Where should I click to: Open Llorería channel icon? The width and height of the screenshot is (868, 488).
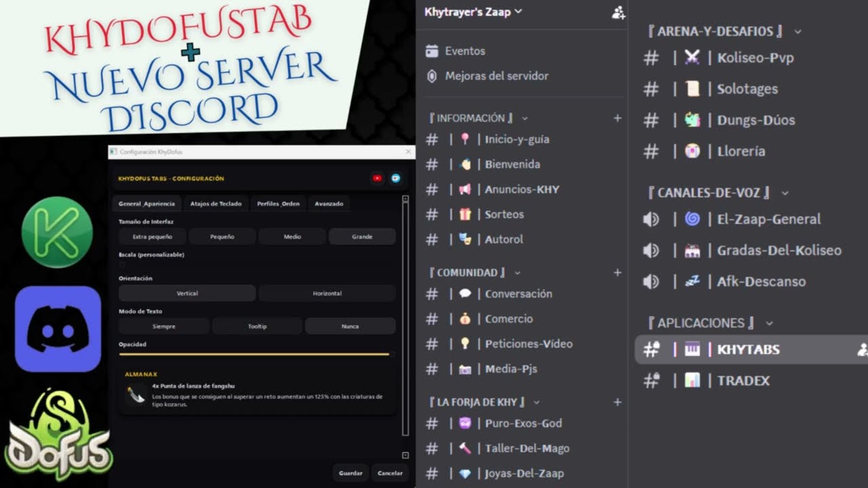[692, 151]
